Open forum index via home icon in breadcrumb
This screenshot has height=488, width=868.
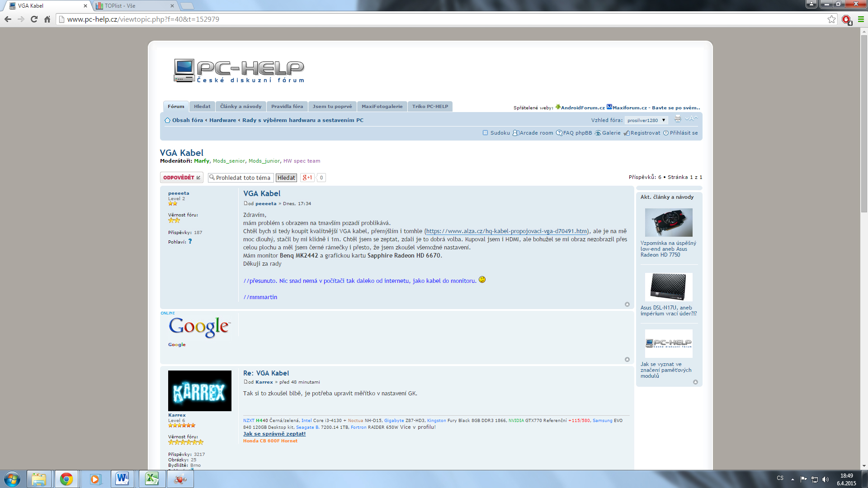(167, 120)
